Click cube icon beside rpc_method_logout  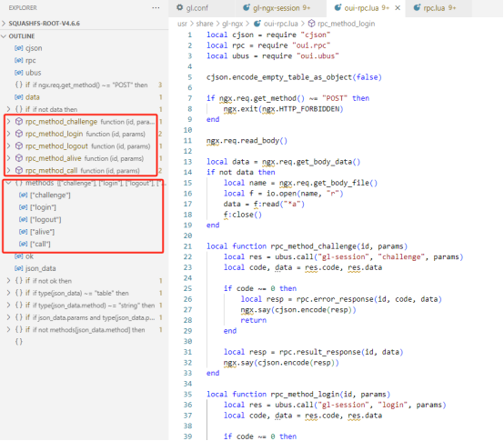(19, 145)
